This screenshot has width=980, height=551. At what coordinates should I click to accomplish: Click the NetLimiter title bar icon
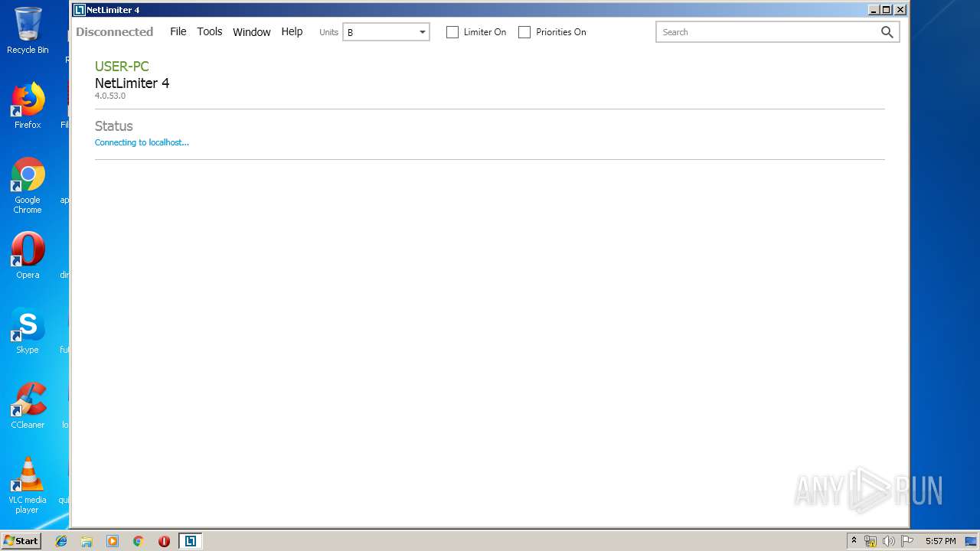click(x=79, y=10)
